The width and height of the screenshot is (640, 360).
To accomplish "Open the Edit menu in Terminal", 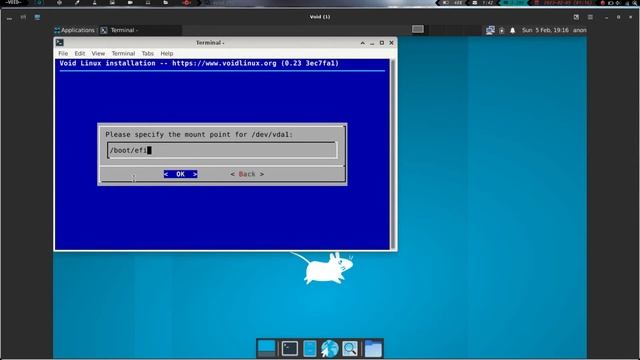I will tap(80, 53).
